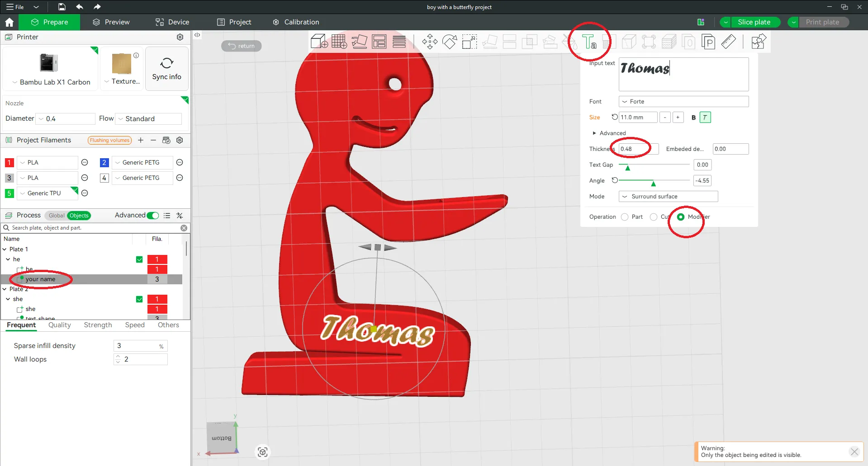Switch to the Calibration tab
The height and width of the screenshot is (466, 868).
(x=296, y=22)
